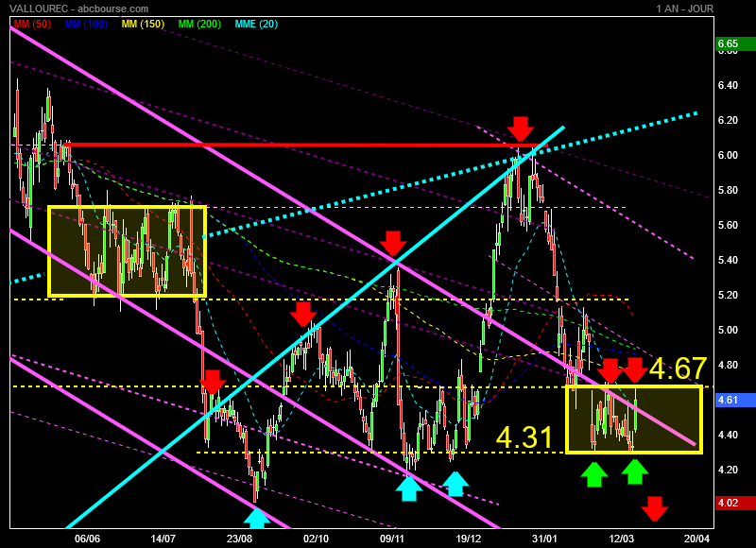Click the 06/06 date axis label
Screen dimensions: 756x548
point(87,539)
